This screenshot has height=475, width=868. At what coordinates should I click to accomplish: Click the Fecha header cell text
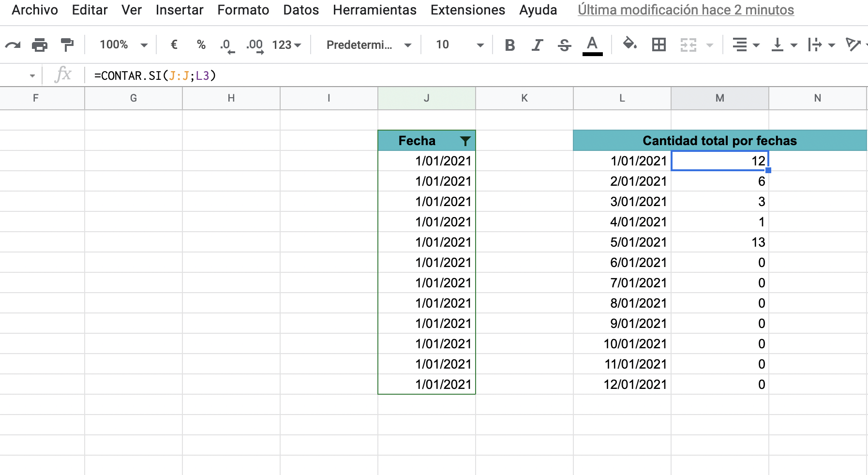pyautogui.click(x=417, y=141)
